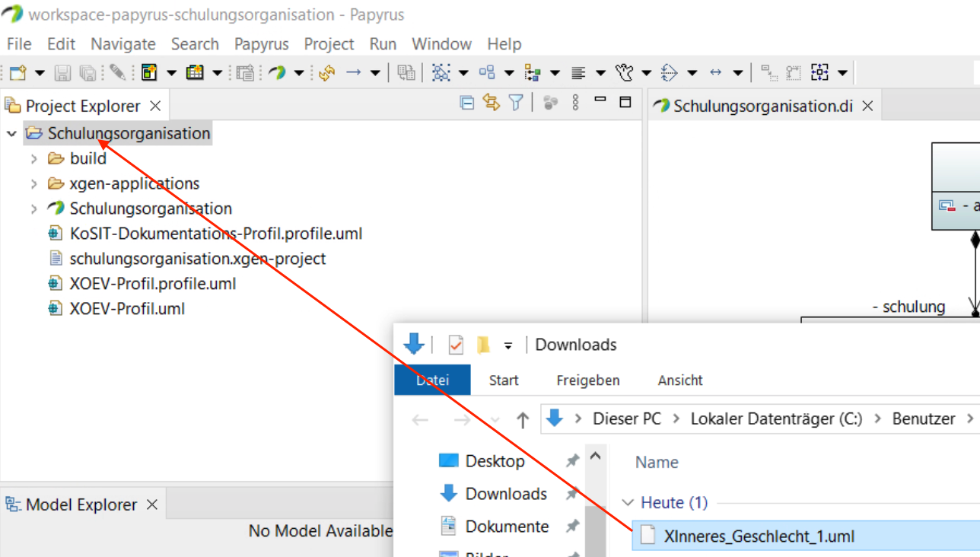The width and height of the screenshot is (980, 557).
Task: Click the Papyrus logo toolbar icon
Action: click(x=277, y=73)
